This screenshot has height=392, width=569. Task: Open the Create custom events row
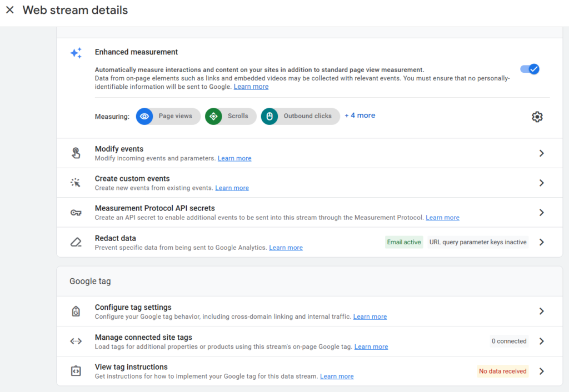click(x=310, y=183)
